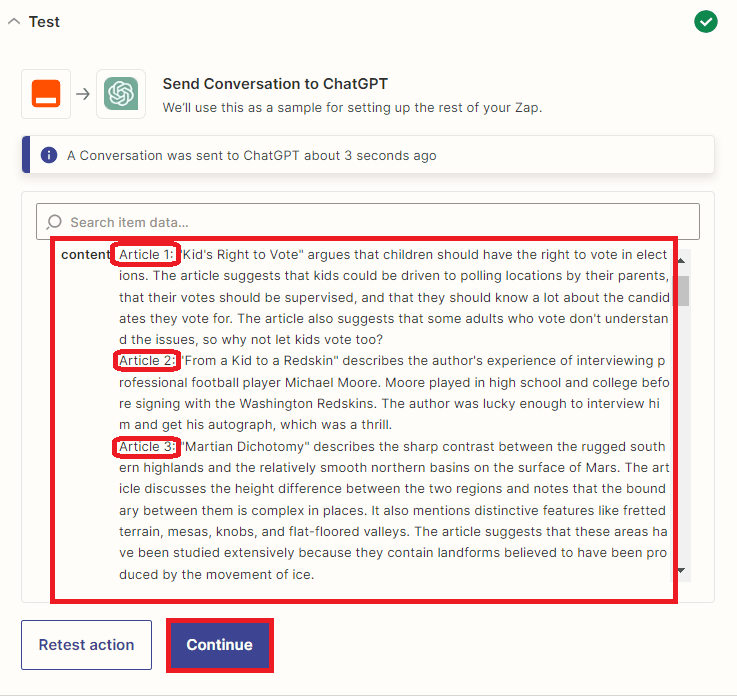Click the magnifier icon in search box
737x696 pixels.
coord(53,222)
